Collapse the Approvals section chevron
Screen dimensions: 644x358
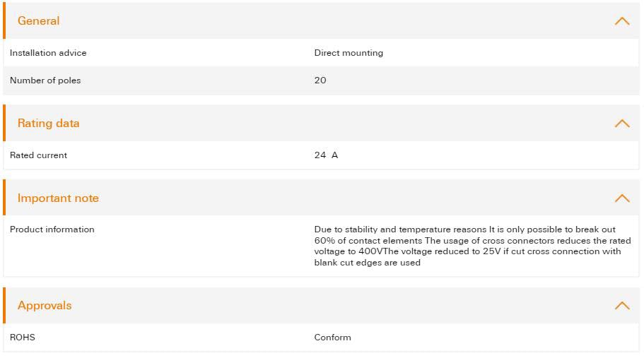pos(622,306)
